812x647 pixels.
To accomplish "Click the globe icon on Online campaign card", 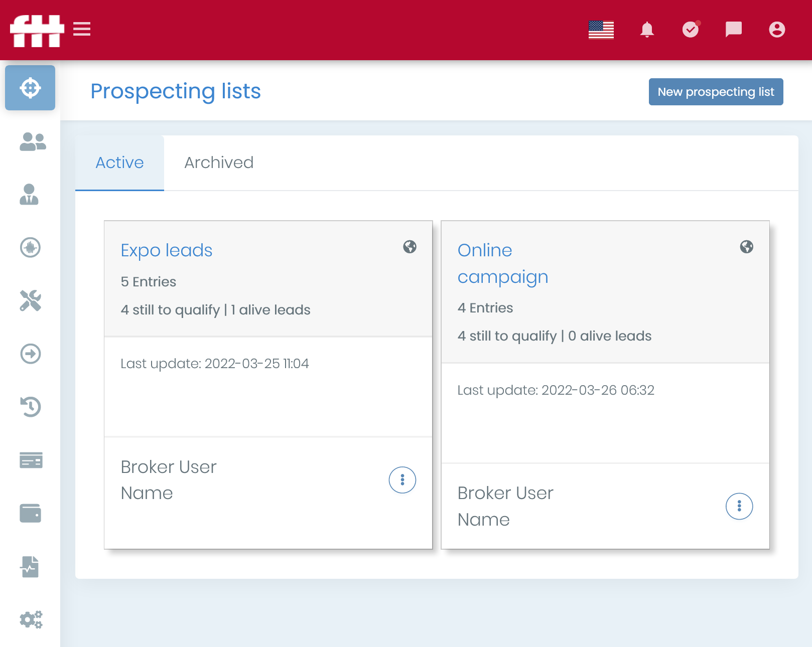I will point(747,247).
